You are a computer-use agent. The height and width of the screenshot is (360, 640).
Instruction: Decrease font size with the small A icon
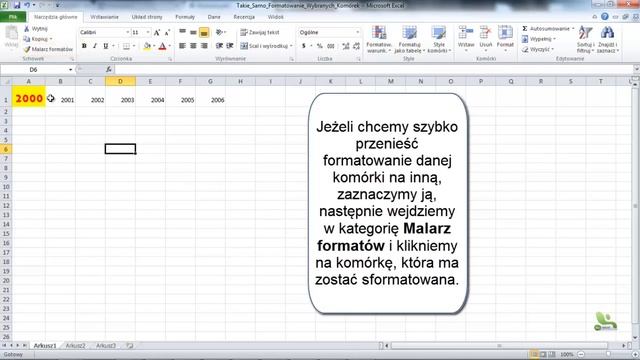167,32
